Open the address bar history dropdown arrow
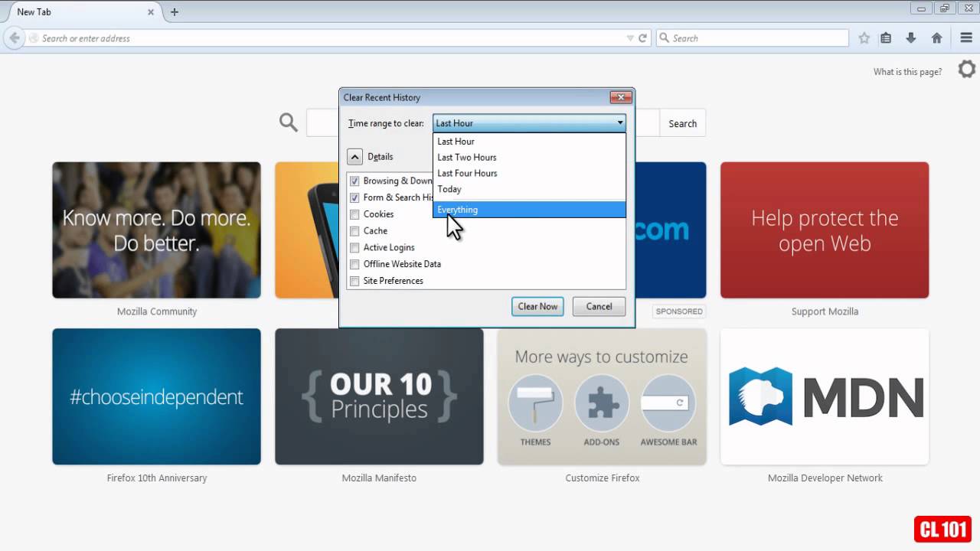The width and height of the screenshot is (980, 551). [630, 38]
